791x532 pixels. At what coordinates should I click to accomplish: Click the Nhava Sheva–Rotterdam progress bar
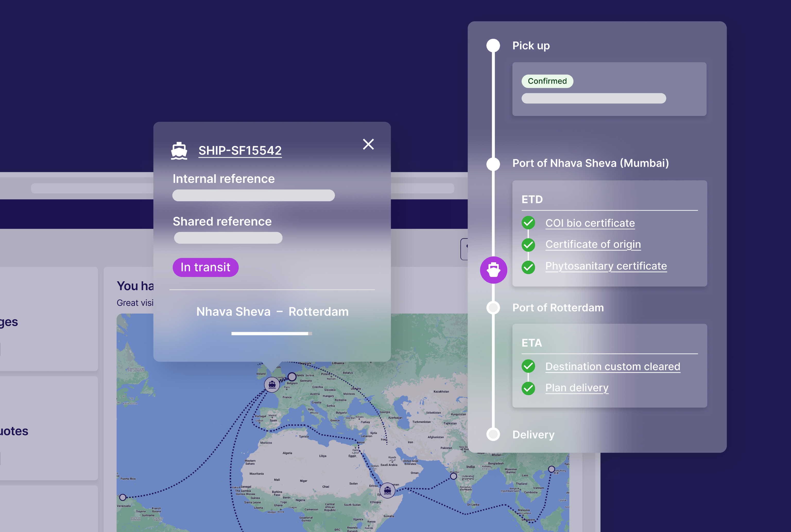[x=271, y=334]
